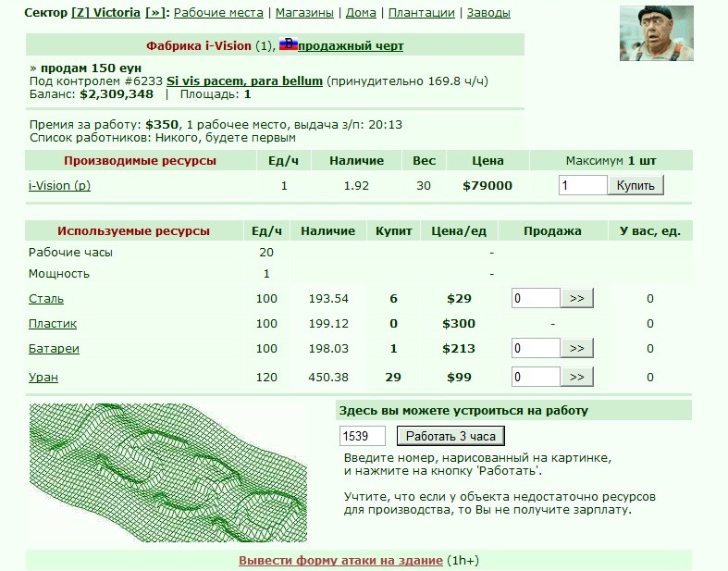
Task: Click the Пластик stock value 199.12
Action: (x=328, y=324)
